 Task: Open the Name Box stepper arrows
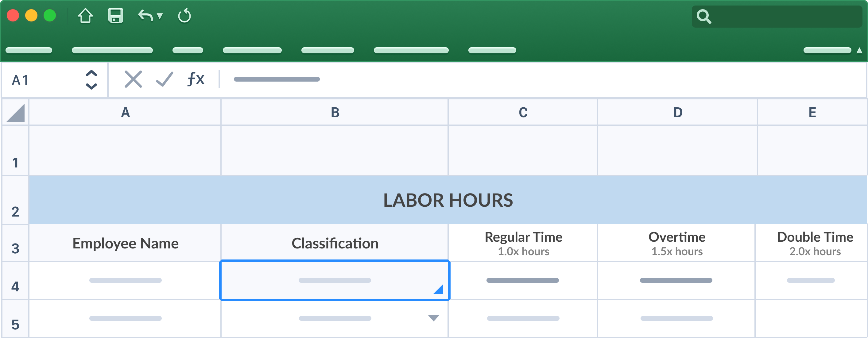[x=91, y=80]
